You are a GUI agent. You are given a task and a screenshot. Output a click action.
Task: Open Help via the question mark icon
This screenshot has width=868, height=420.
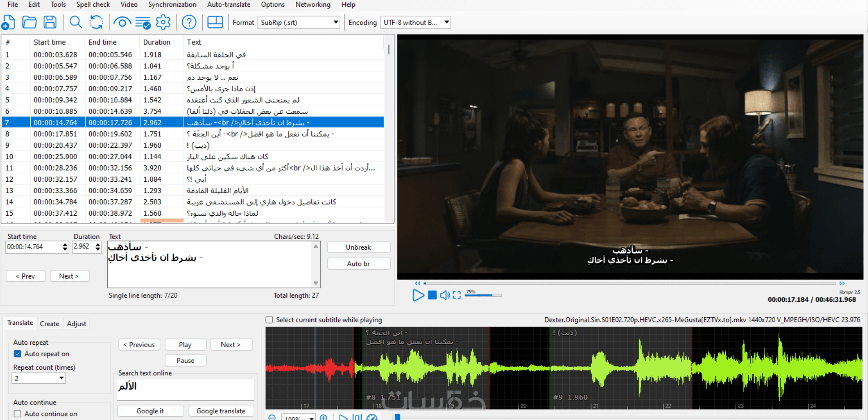click(x=189, y=22)
